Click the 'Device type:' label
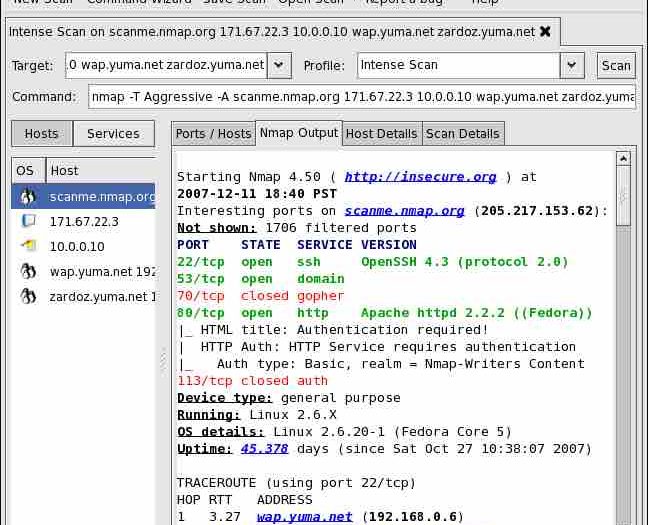The image size is (648, 525). click(x=225, y=398)
